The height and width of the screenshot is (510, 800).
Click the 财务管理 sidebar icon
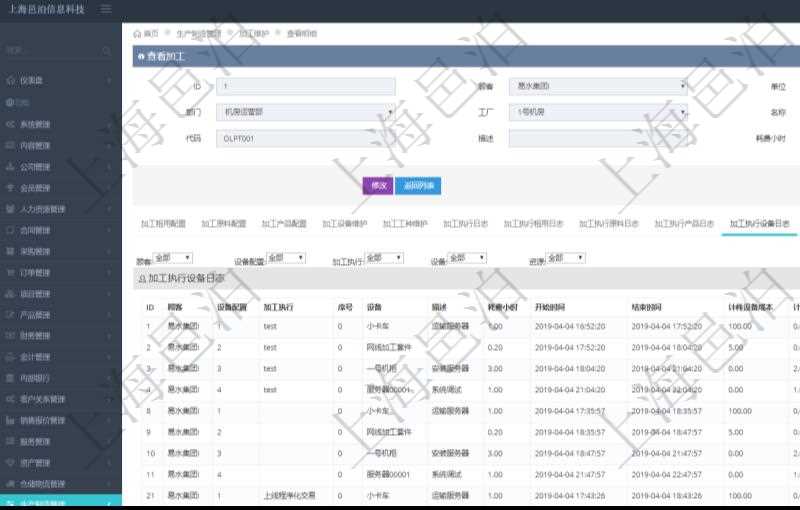click(x=10, y=336)
